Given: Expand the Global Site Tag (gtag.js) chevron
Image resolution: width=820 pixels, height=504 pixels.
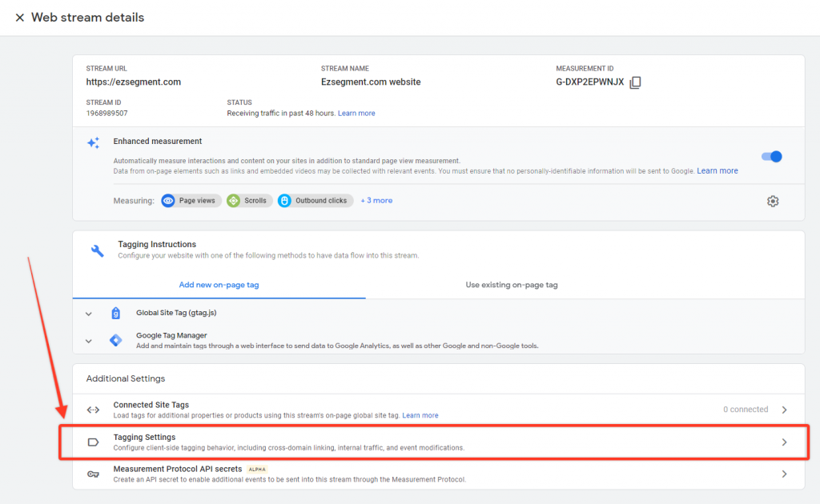Looking at the screenshot, I should tap(88, 314).
